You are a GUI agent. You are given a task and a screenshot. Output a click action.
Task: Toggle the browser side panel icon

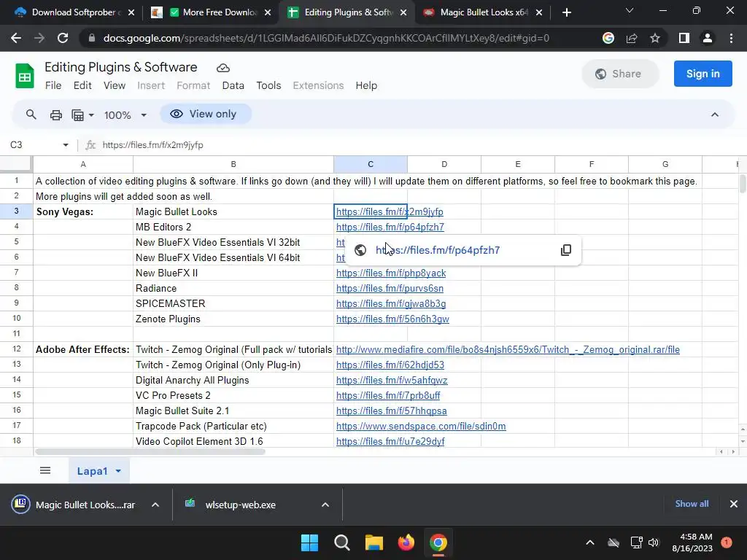pos(684,38)
